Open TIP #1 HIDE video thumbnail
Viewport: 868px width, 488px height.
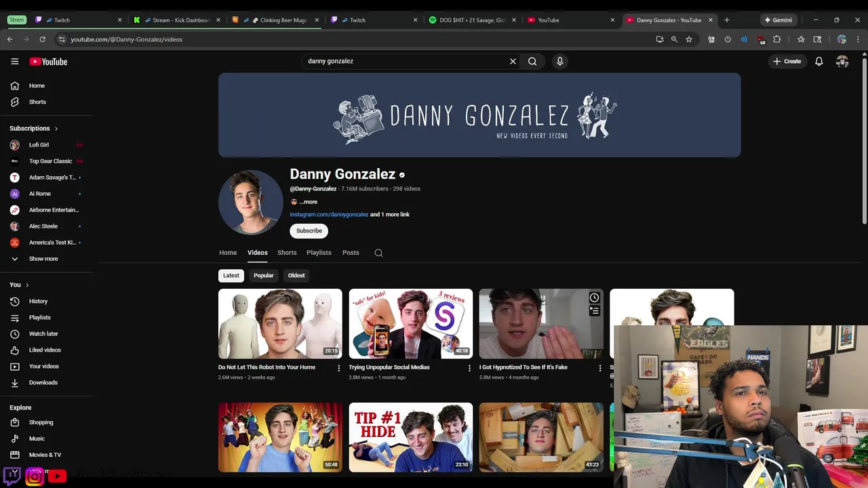tap(411, 437)
